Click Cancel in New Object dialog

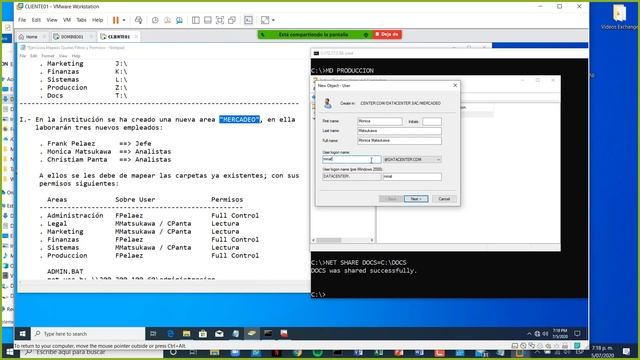(x=444, y=199)
